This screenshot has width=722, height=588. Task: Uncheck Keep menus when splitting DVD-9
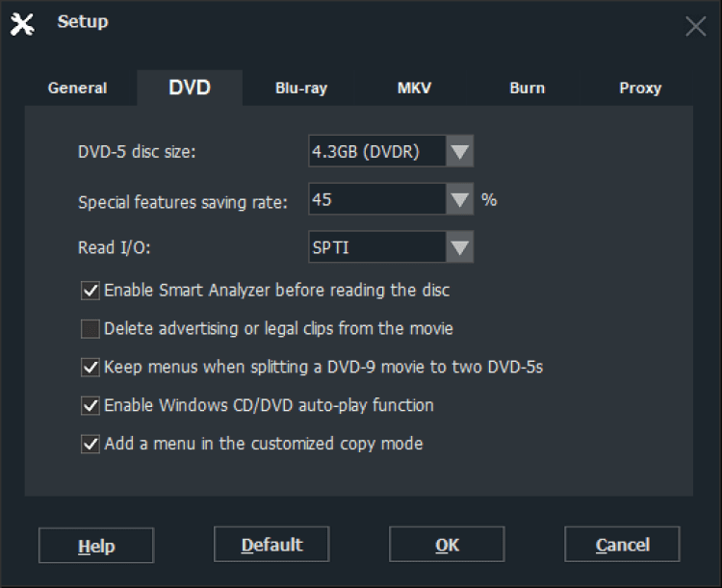(x=90, y=367)
